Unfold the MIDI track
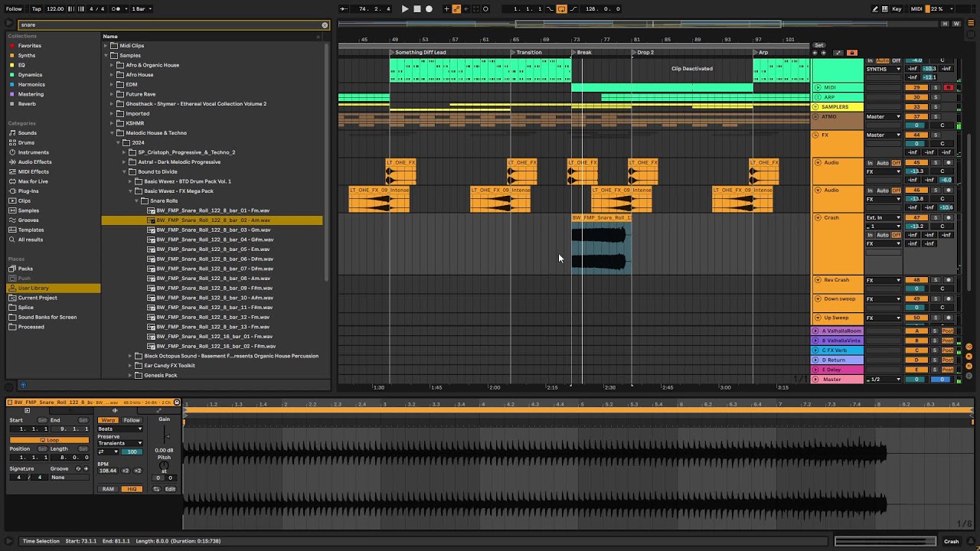 point(818,88)
